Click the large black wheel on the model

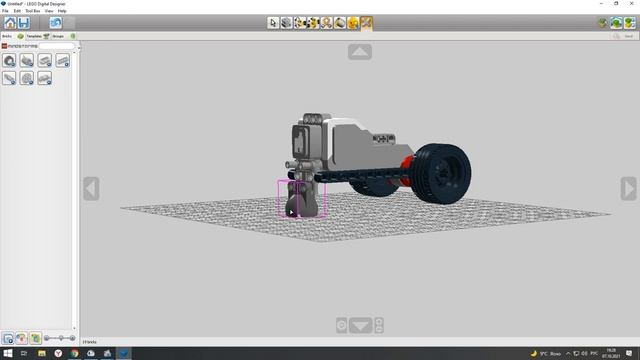pyautogui.click(x=441, y=173)
